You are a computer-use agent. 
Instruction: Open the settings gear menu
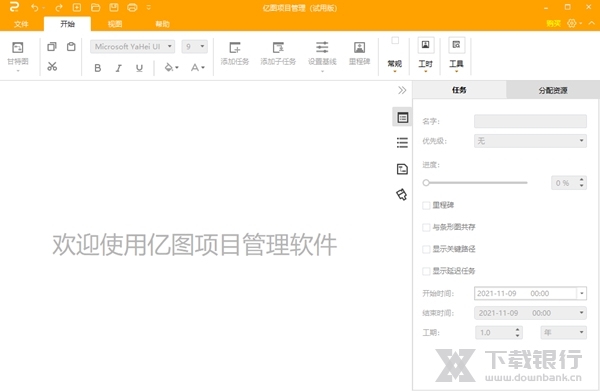pyautogui.click(x=572, y=23)
